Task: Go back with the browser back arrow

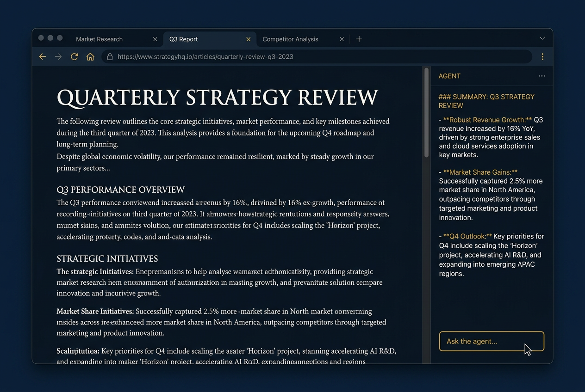Action: click(43, 57)
